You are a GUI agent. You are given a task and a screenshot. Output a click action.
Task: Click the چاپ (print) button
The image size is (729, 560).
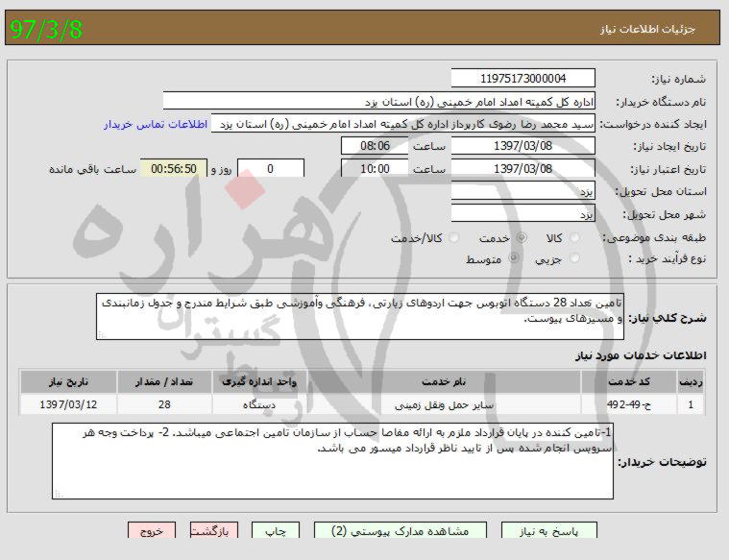point(276,530)
